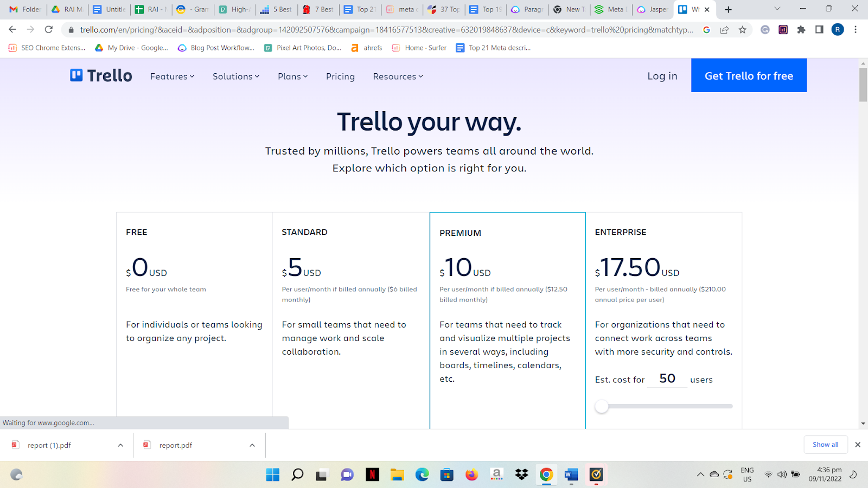Click the Log in link
Viewport: 868px width, 488px height.
(x=662, y=76)
